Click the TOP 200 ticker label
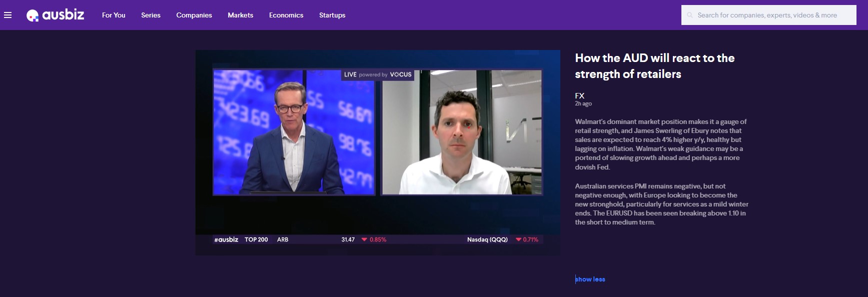This screenshot has width=868, height=297. pyautogui.click(x=256, y=239)
